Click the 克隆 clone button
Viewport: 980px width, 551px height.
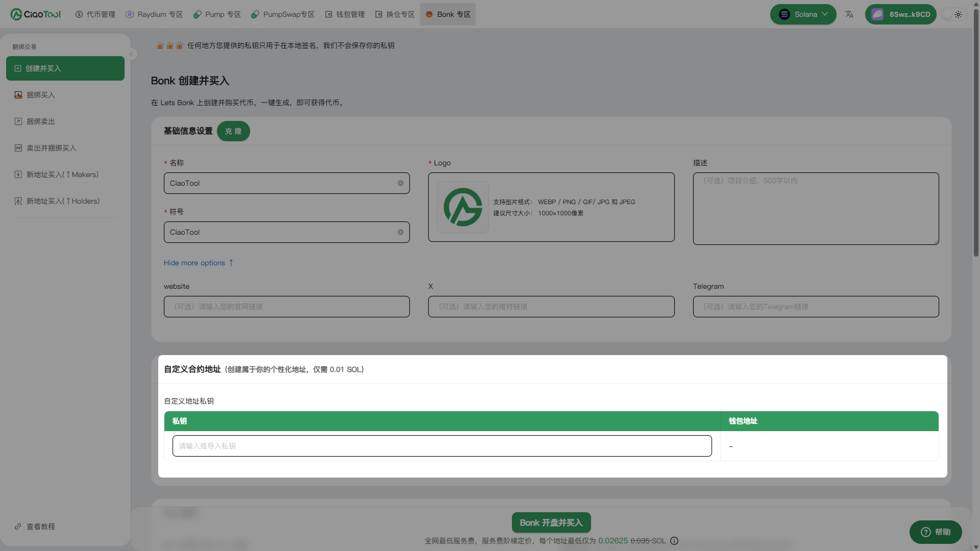pos(233,131)
